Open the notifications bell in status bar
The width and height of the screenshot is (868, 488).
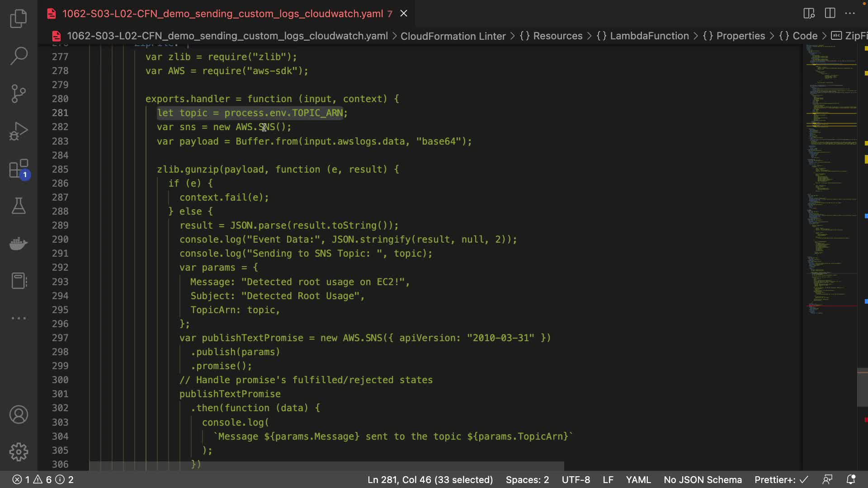(851, 479)
